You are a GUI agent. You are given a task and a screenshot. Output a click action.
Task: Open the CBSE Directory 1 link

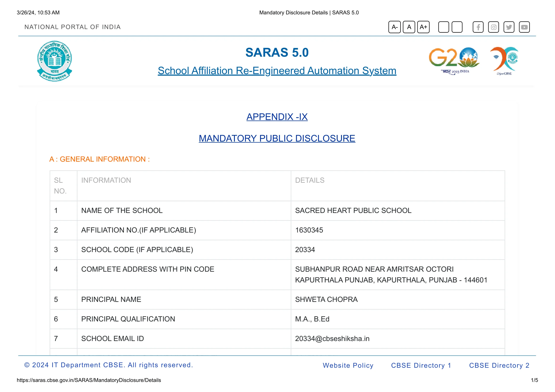coord(421,365)
